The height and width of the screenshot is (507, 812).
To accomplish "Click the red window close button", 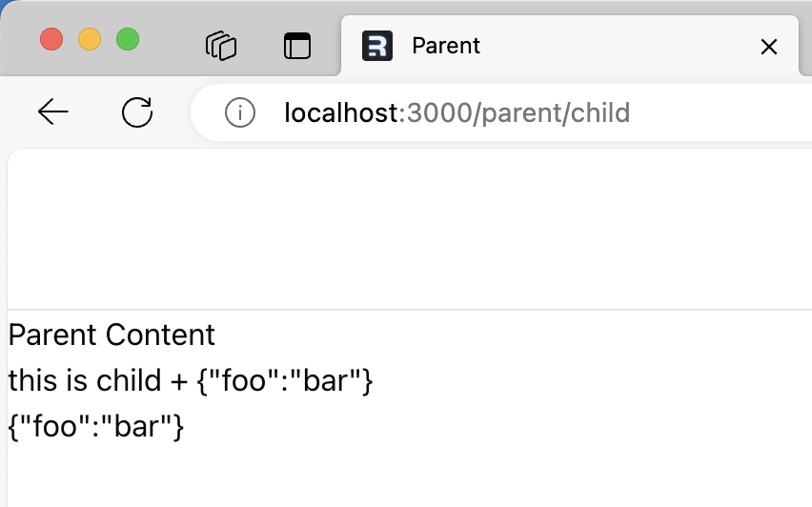I will coord(51,39).
